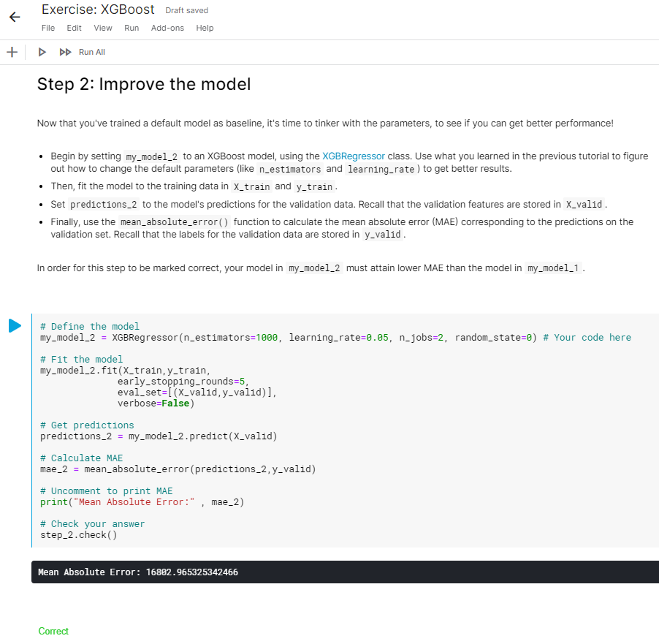
Task: Click the # Uncomment to print MAE comment
Action: pos(107,491)
